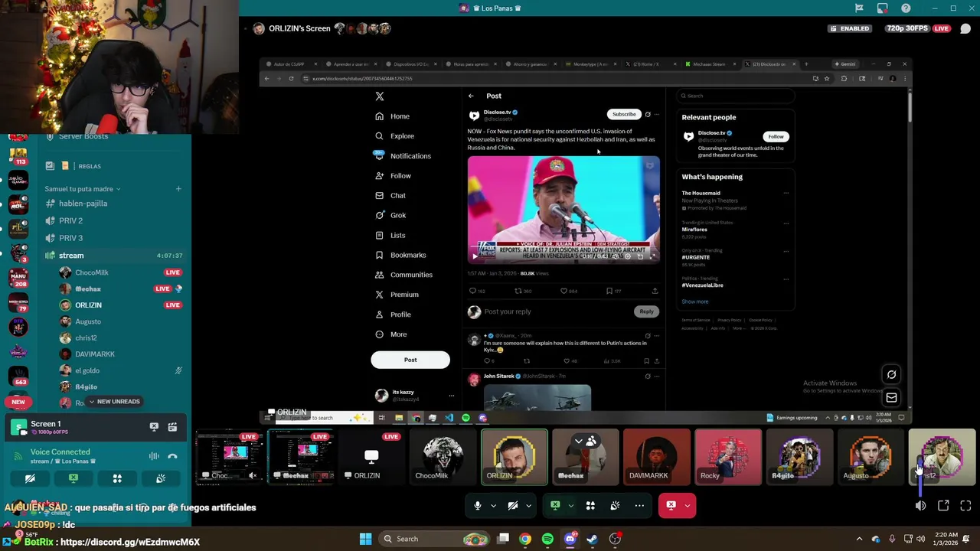Show hidden icons chevron in system tray
Screen dimensions: 980x551
(x=859, y=539)
